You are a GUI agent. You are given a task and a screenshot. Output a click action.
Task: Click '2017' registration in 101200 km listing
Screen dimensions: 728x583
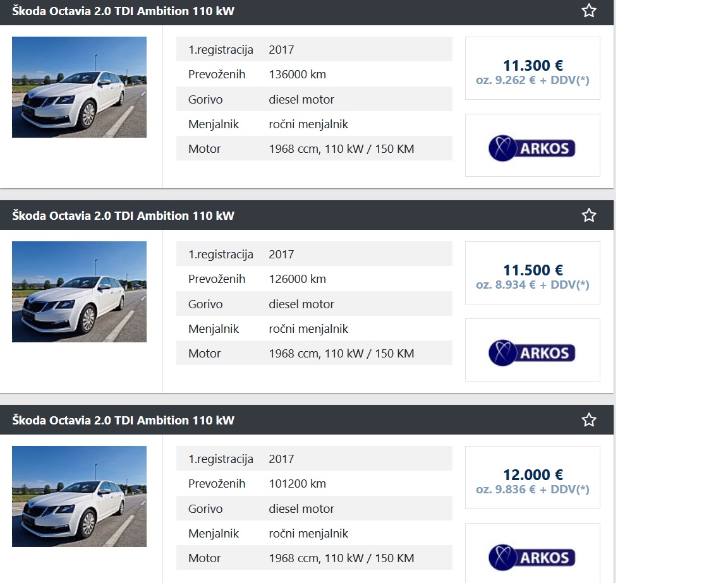pyautogui.click(x=281, y=459)
